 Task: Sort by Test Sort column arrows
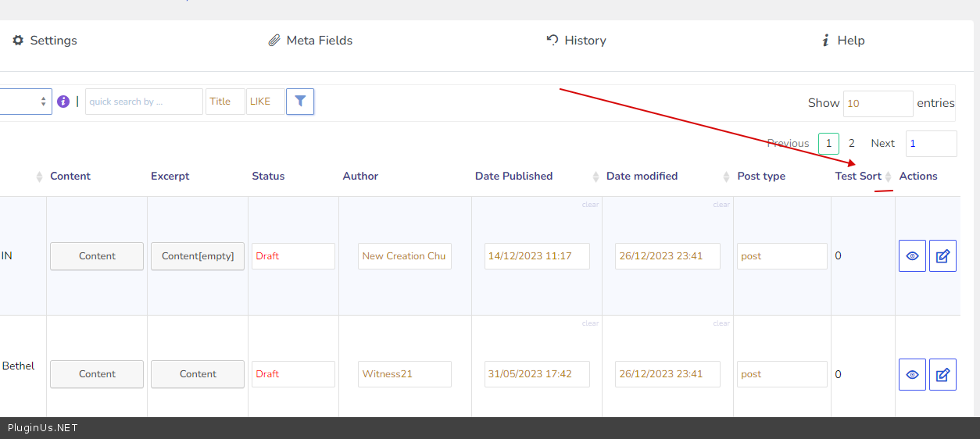pos(888,177)
